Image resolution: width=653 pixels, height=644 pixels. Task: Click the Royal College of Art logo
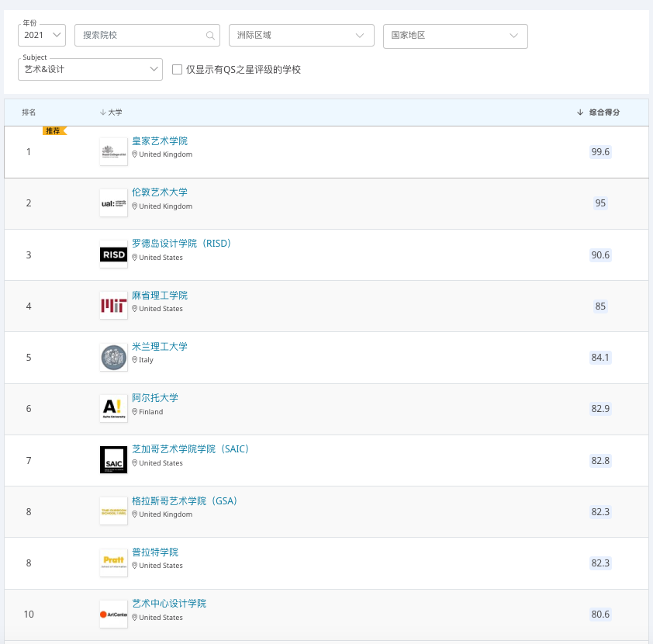point(114,151)
